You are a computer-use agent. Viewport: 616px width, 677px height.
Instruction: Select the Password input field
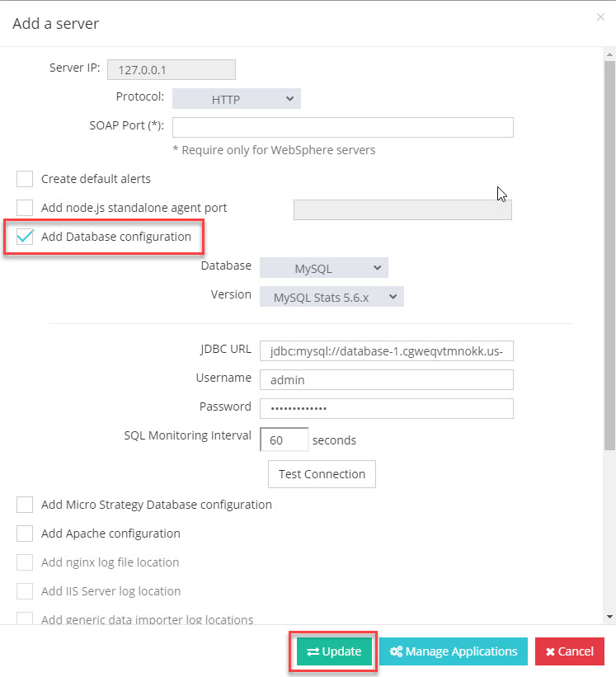coord(386,408)
